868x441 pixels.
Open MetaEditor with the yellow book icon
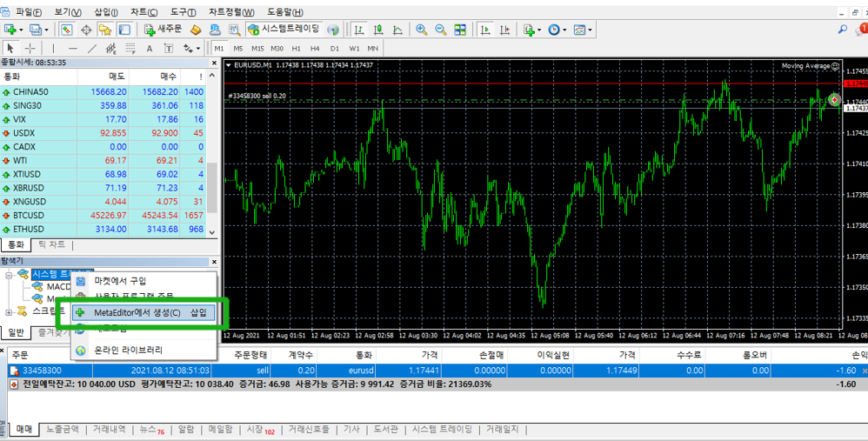coord(196,30)
